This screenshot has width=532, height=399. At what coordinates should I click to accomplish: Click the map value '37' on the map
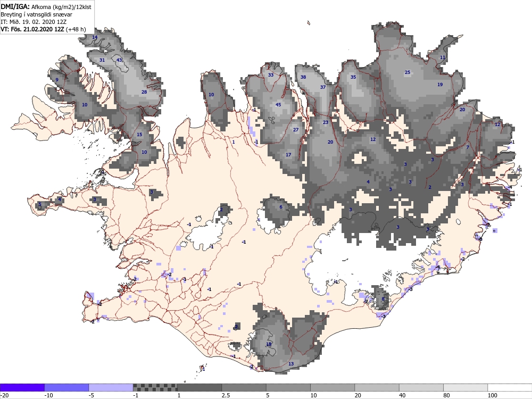pos(323,87)
